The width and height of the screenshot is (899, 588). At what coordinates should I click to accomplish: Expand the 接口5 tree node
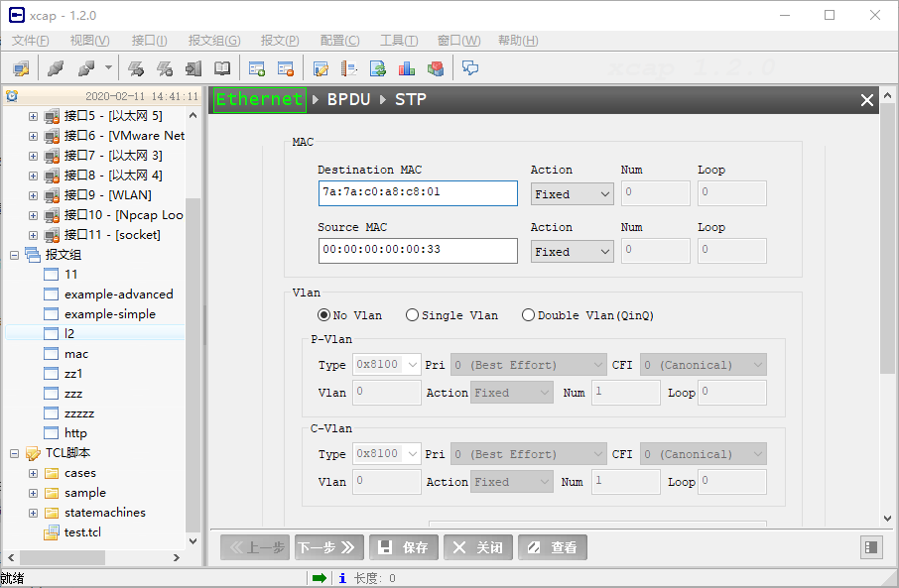pos(34,116)
